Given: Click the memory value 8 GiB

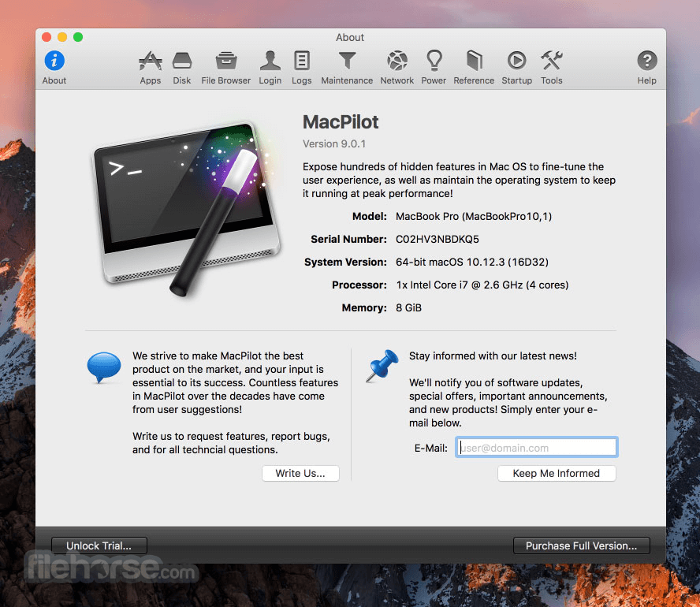Looking at the screenshot, I should pyautogui.click(x=408, y=308).
